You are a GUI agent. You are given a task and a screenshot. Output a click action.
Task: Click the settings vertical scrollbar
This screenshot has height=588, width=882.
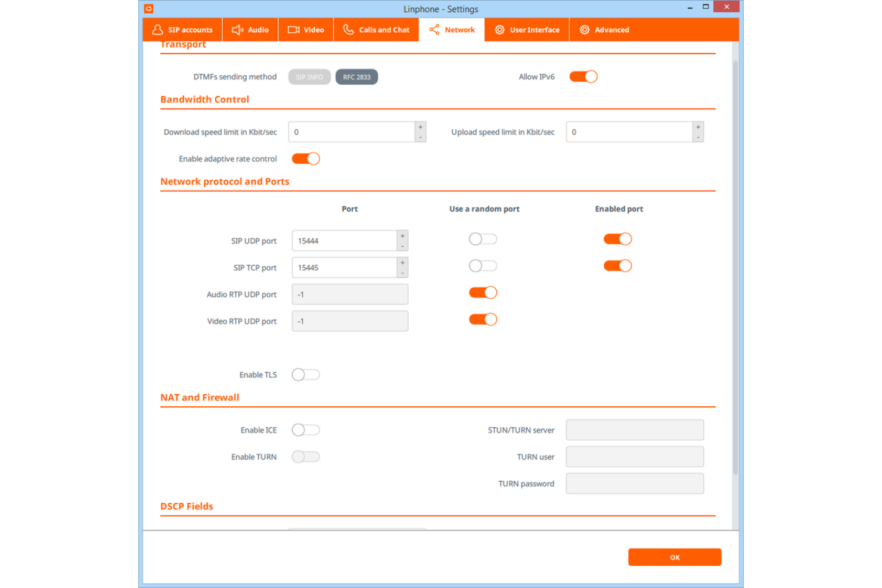(x=735, y=268)
